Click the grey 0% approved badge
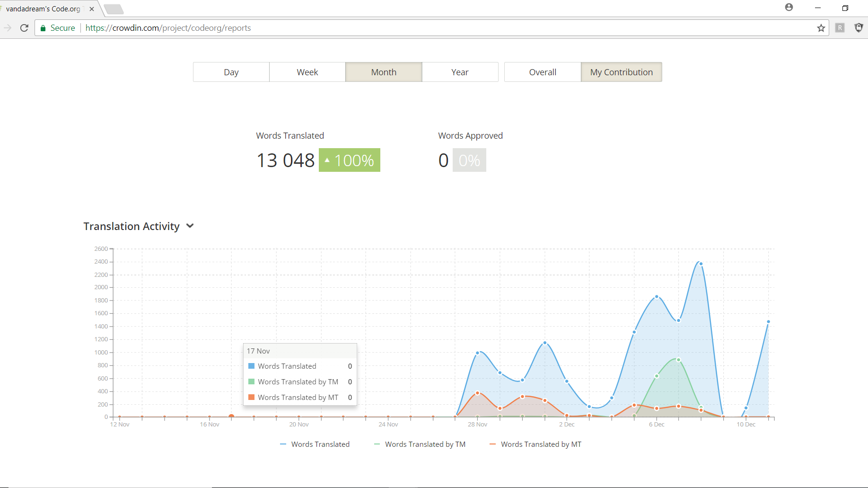The height and width of the screenshot is (488, 868). tap(469, 160)
